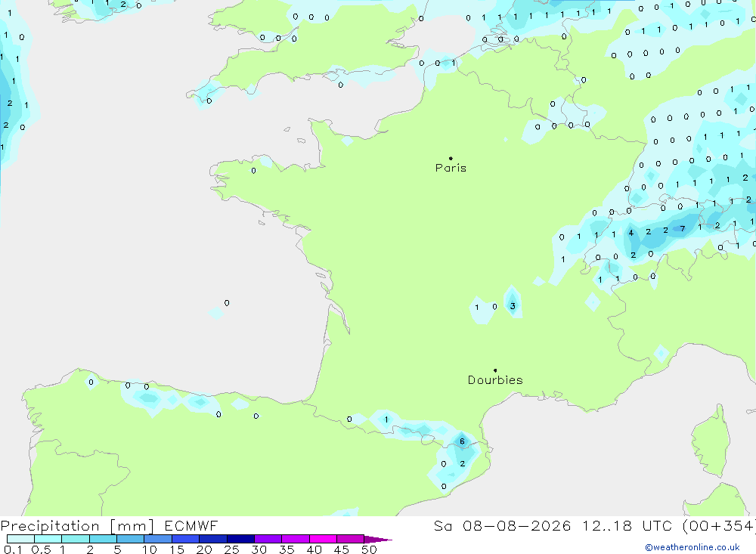The width and height of the screenshot is (756, 554).
Task: Select the 2 to 5 mm legend swatch
Action: 103,539
